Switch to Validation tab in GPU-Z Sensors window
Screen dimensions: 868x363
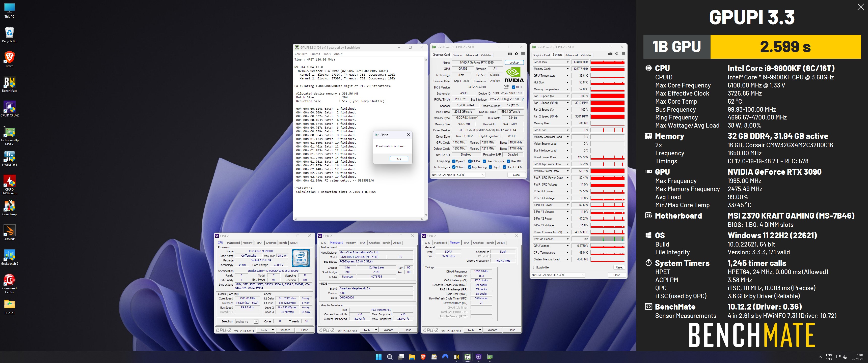point(586,55)
